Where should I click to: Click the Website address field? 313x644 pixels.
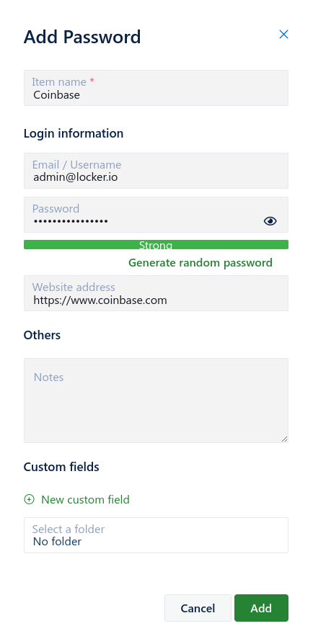(156, 293)
